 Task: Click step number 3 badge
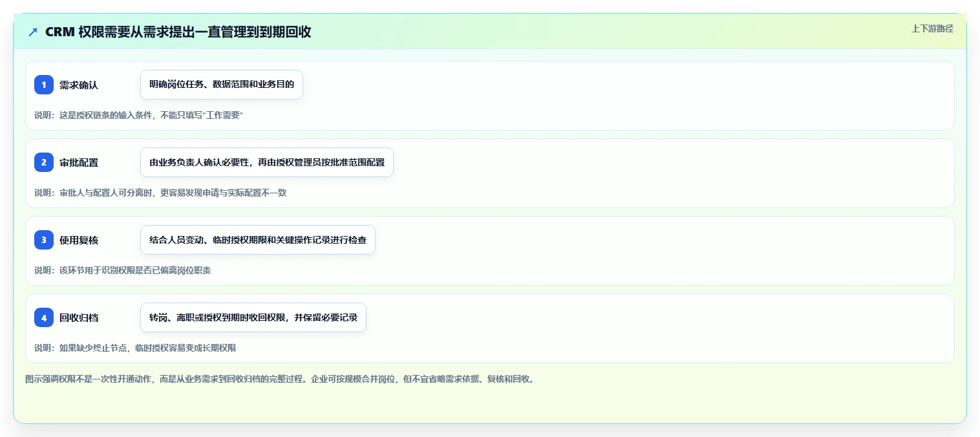[x=44, y=240]
